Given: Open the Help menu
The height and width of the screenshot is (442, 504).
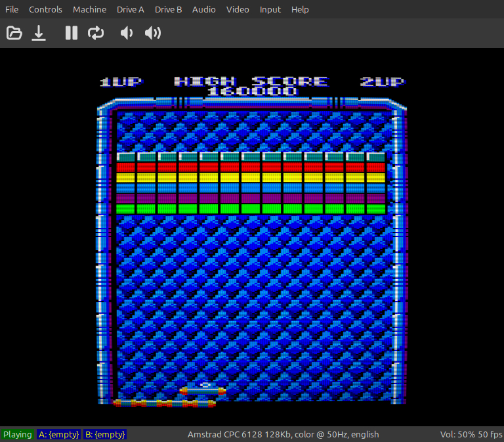Looking at the screenshot, I should click(300, 9).
